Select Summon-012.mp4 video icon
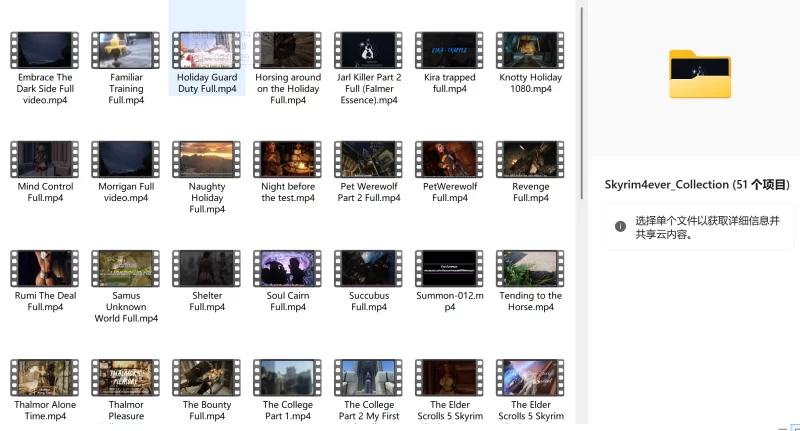Image resolution: width=800 pixels, height=431 pixels. (449, 268)
